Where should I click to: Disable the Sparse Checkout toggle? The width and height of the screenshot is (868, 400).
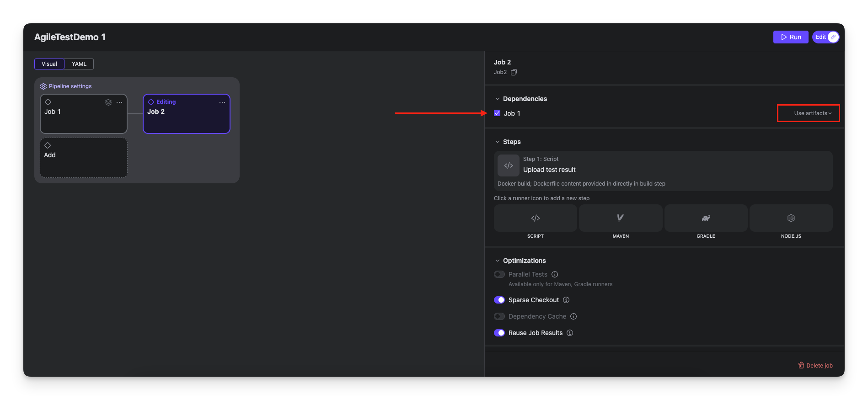[499, 300]
